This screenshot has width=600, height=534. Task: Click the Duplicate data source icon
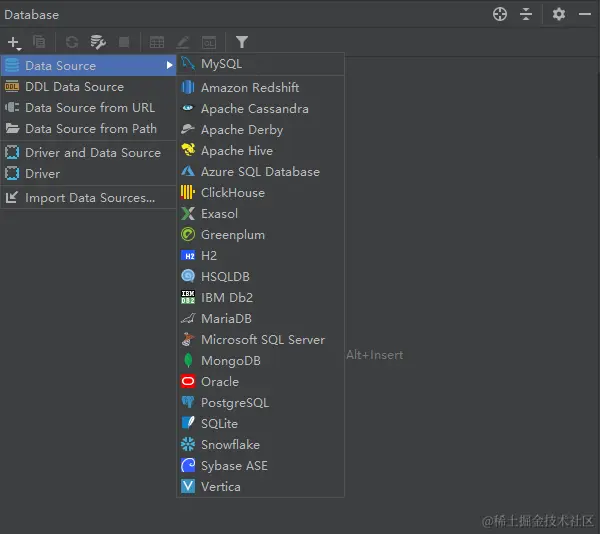click(x=39, y=42)
